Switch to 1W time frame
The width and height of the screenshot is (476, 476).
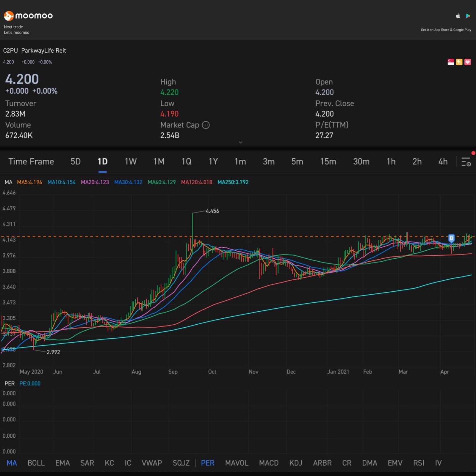(x=131, y=161)
